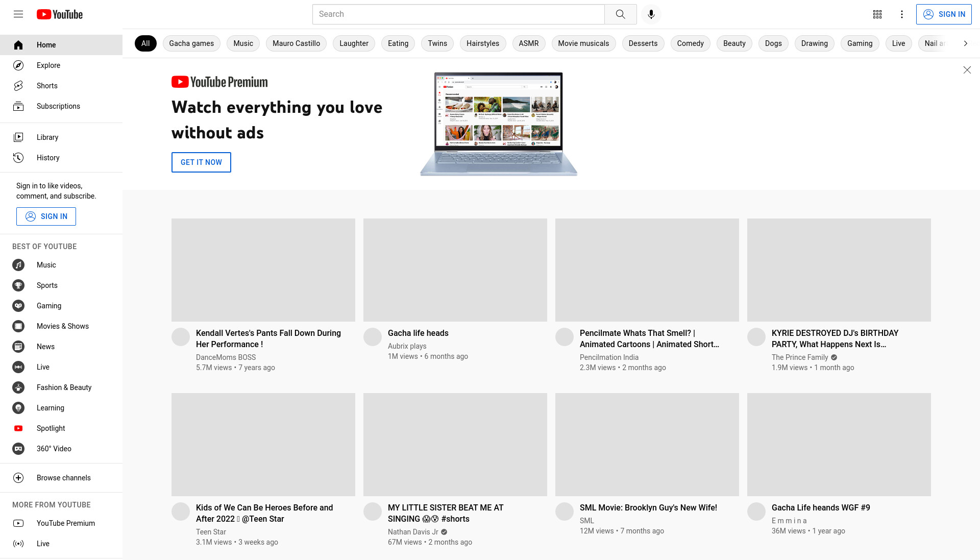
Task: Select the Laughter chip
Action: tap(354, 43)
